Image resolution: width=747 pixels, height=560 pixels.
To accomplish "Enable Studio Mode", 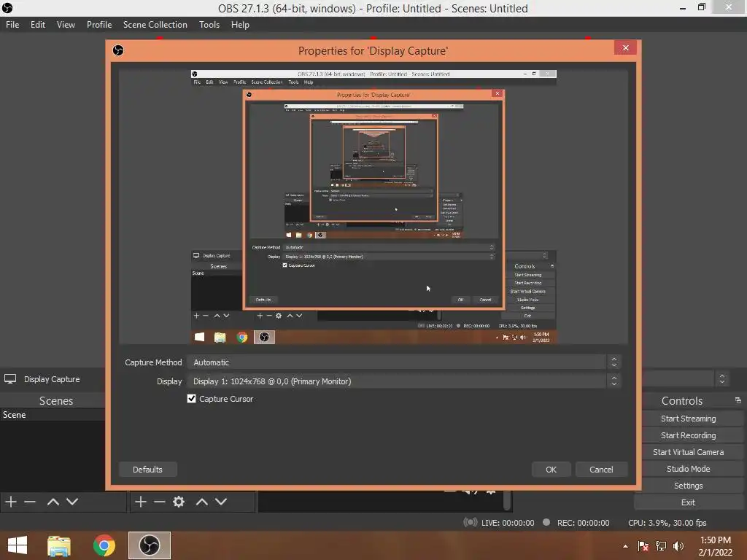I will pos(688,469).
